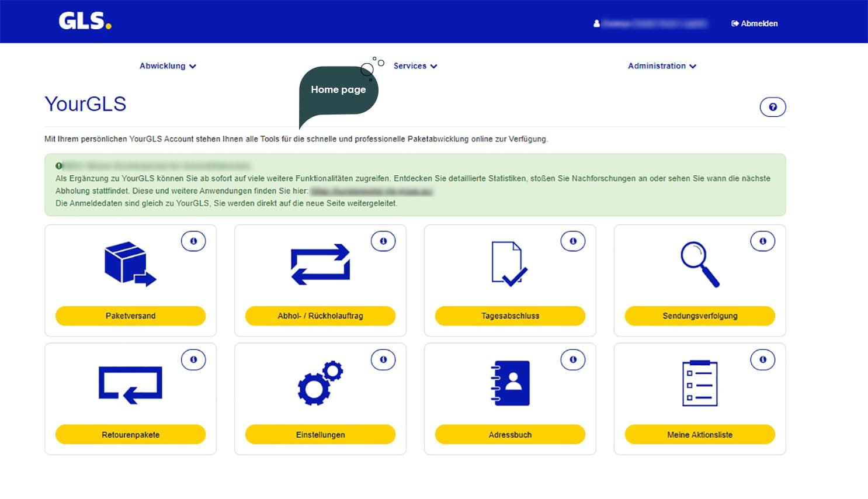
Task: Log out via the Abmelden link
Action: click(x=754, y=23)
